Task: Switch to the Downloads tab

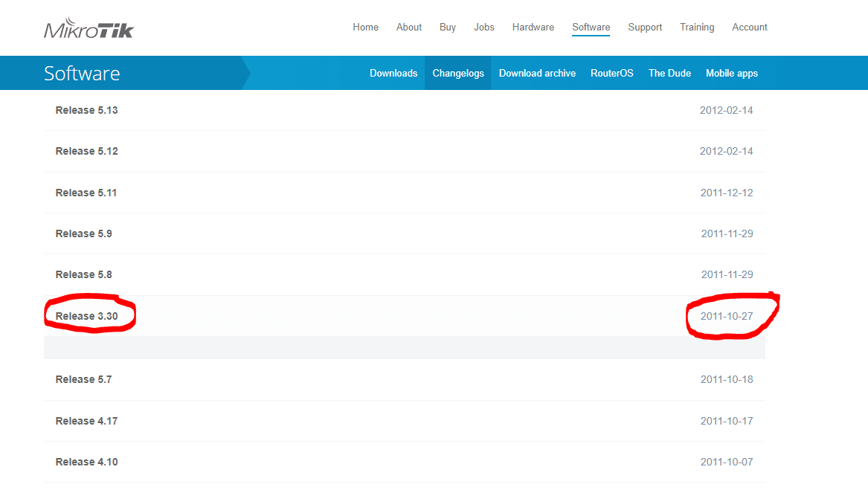Action: click(393, 73)
